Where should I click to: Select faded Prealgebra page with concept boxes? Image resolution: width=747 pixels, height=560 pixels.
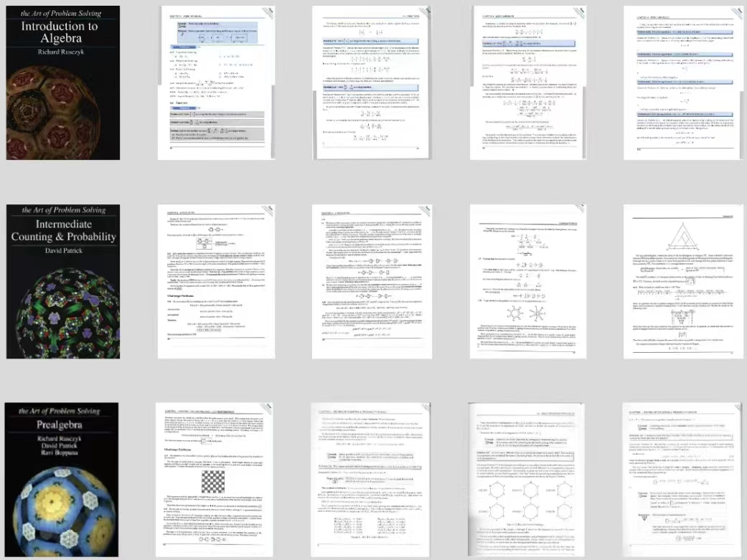tap(682, 480)
